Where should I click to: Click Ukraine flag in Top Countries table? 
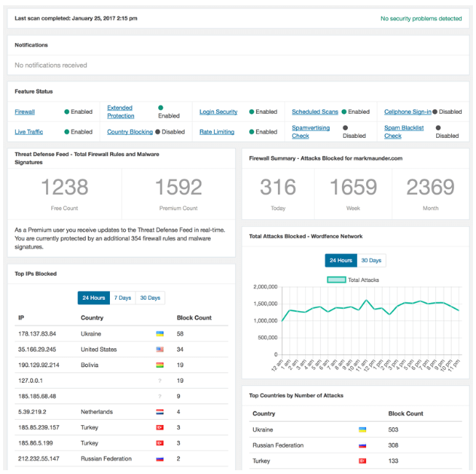tap(362, 430)
